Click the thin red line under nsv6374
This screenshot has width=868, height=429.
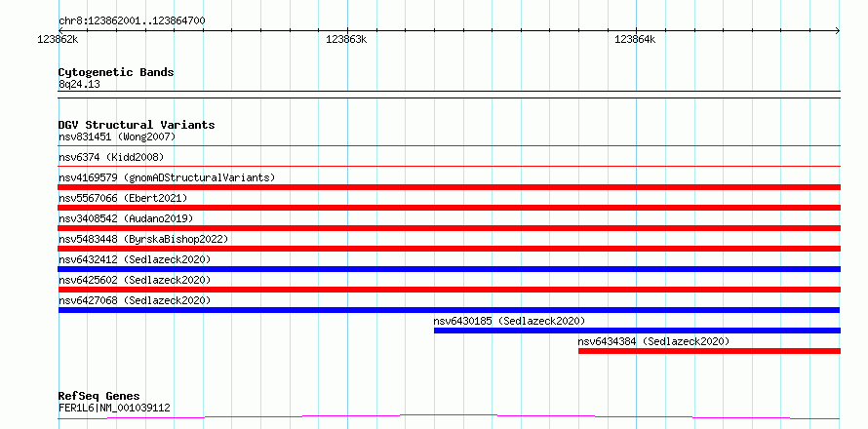coord(449,166)
